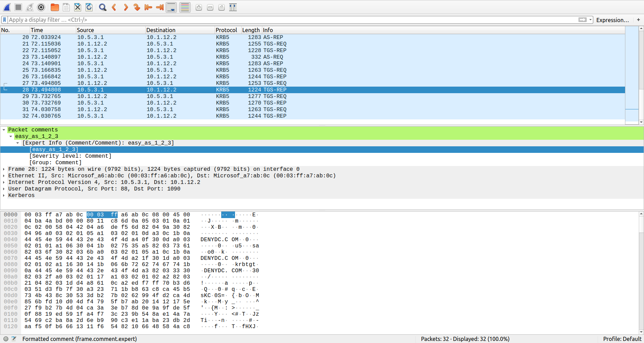
Task: Go to specified packet curved arrow
Action: (137, 7)
